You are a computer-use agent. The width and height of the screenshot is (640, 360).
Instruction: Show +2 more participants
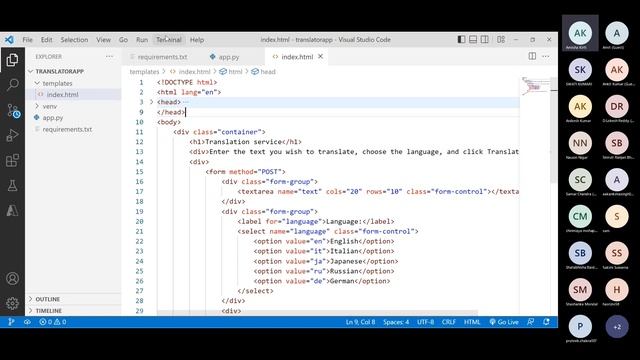click(x=617, y=327)
